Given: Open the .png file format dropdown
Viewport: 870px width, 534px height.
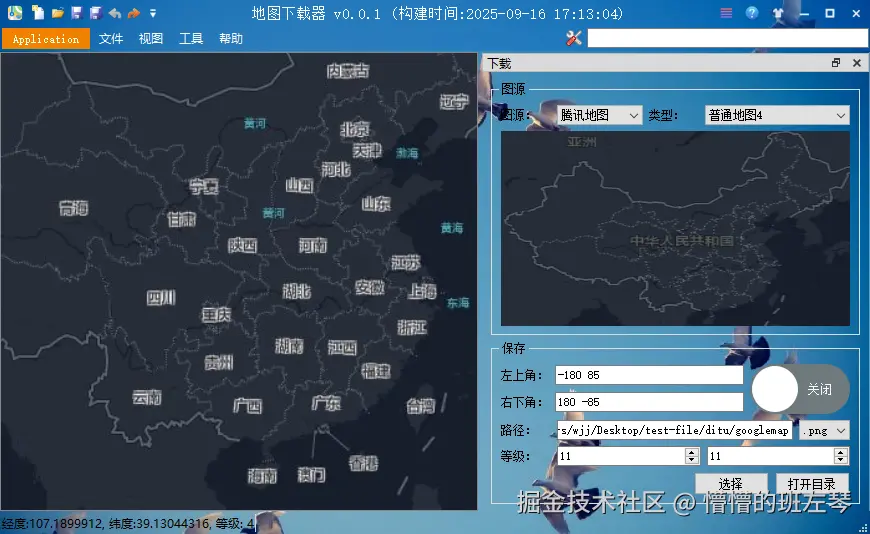Looking at the screenshot, I should click(824, 430).
